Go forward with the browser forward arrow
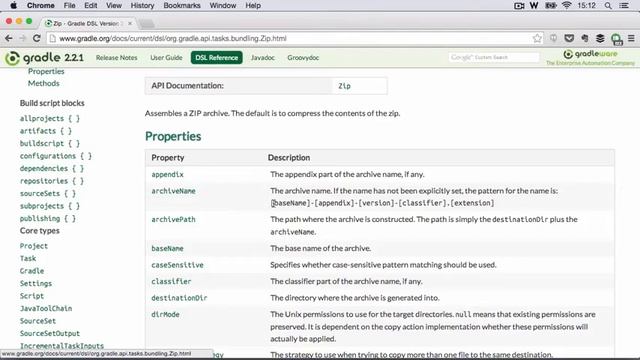Screen dimensions: 640x360 [22, 38]
